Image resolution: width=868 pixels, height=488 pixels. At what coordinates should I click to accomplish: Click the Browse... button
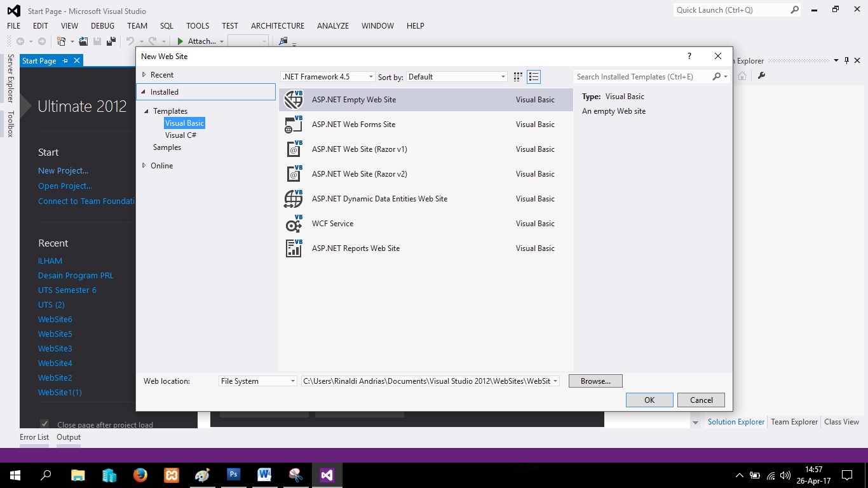pos(595,381)
